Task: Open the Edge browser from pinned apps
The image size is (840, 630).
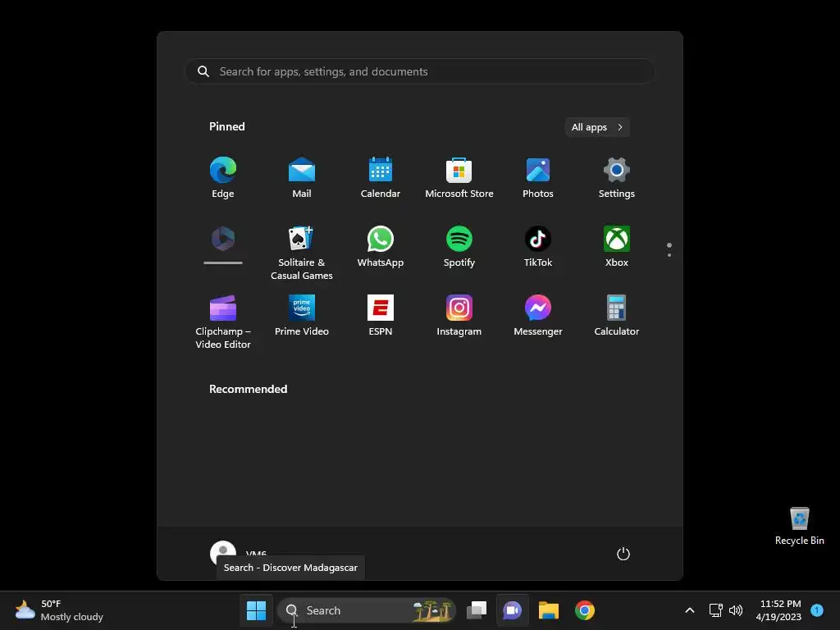Action: 223,177
